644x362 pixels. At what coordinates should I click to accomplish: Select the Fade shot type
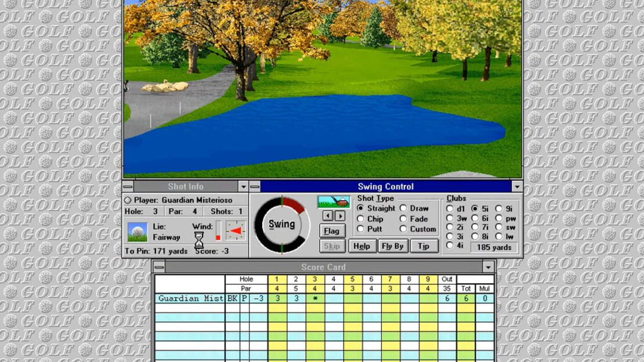point(414,219)
